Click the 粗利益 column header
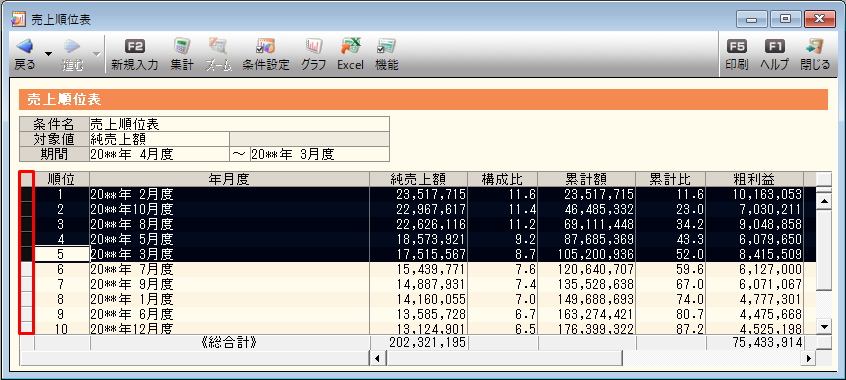 point(754,179)
